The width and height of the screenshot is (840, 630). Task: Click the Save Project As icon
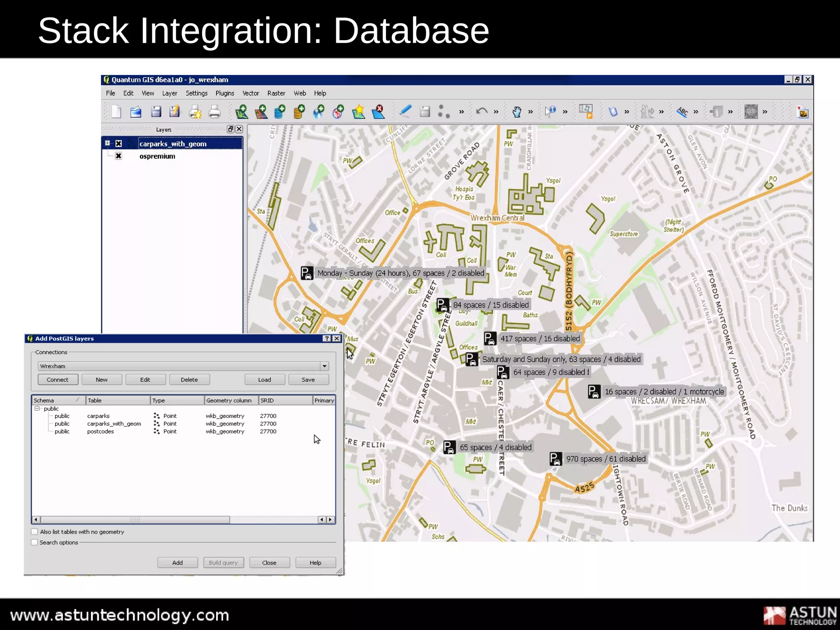click(x=175, y=112)
